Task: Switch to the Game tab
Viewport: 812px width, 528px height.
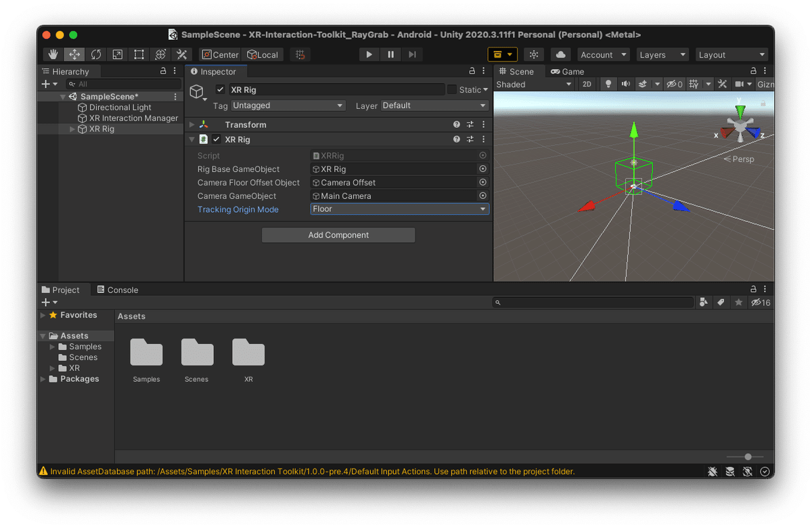Action: tap(567, 71)
